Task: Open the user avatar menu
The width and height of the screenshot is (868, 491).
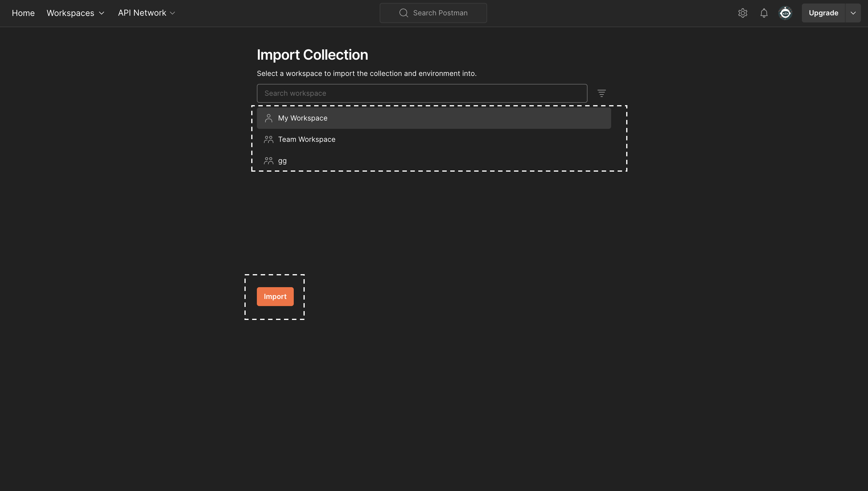Action: (785, 13)
